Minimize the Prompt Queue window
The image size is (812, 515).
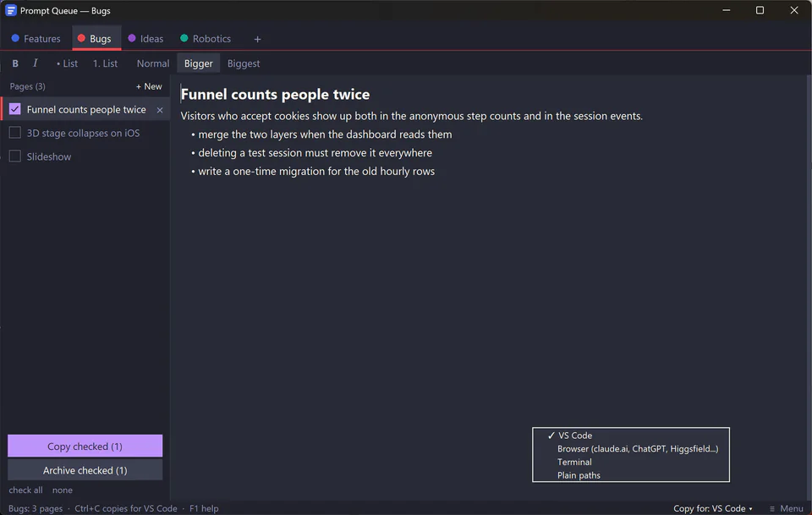[726, 10]
